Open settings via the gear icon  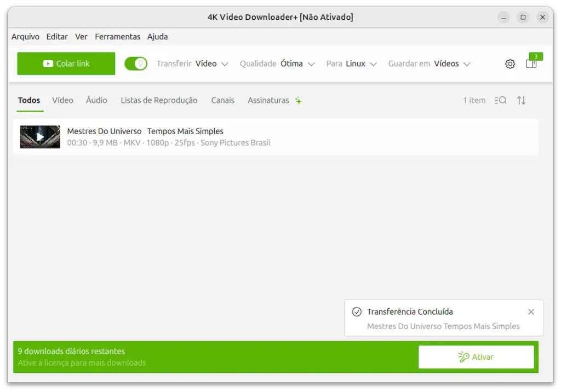click(510, 64)
